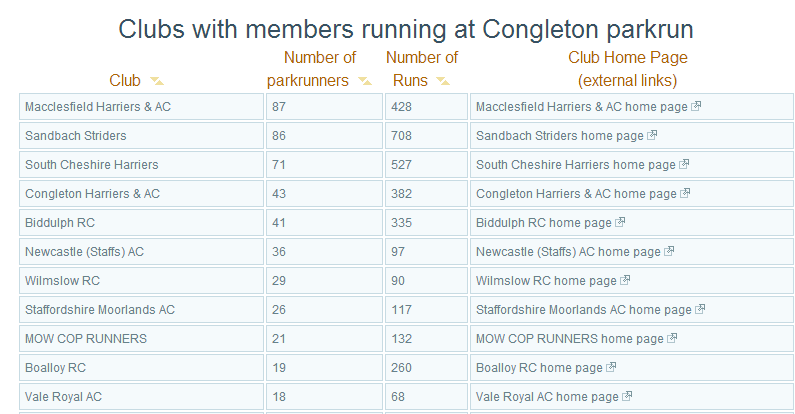This screenshot has height=414, width=795.
Task: Select Sandbach Striders club name
Action: [x=76, y=136]
